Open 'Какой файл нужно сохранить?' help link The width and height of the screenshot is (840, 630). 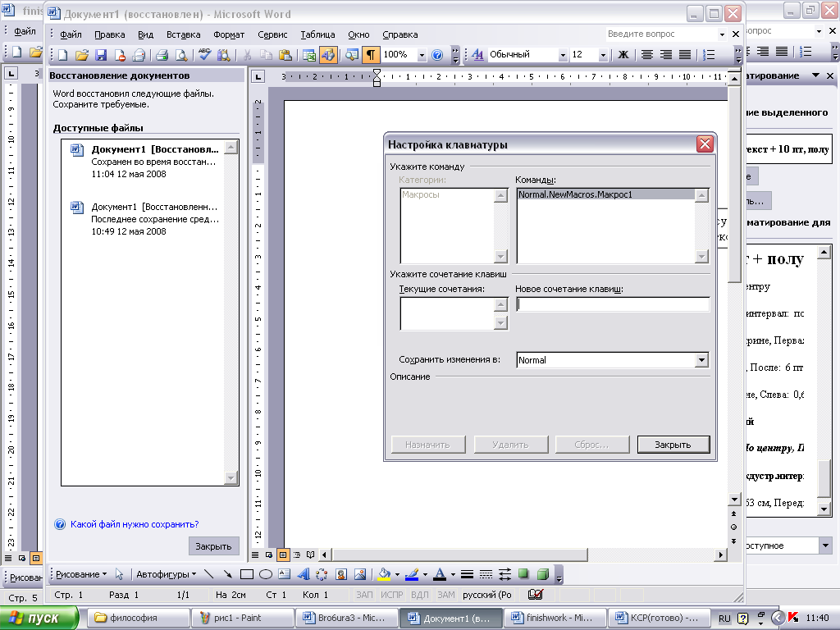135,524
